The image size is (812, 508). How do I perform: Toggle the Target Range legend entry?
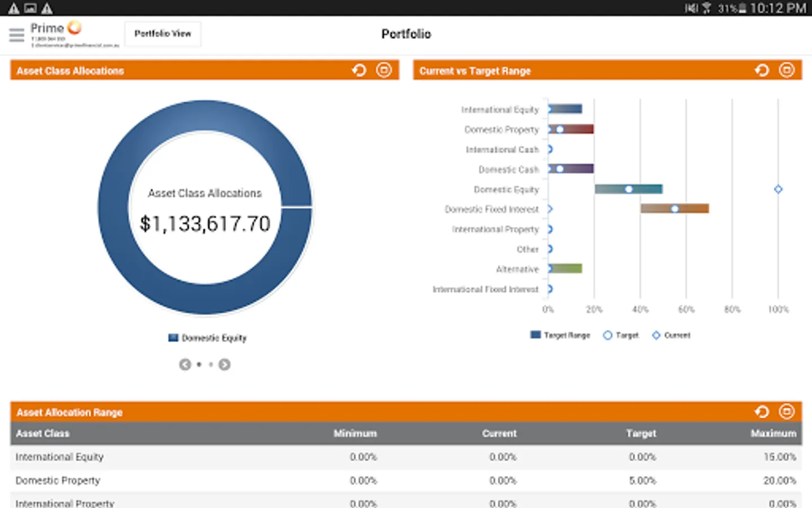point(560,335)
